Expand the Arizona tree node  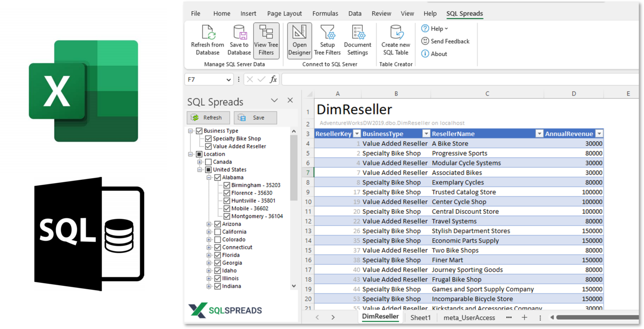click(209, 224)
